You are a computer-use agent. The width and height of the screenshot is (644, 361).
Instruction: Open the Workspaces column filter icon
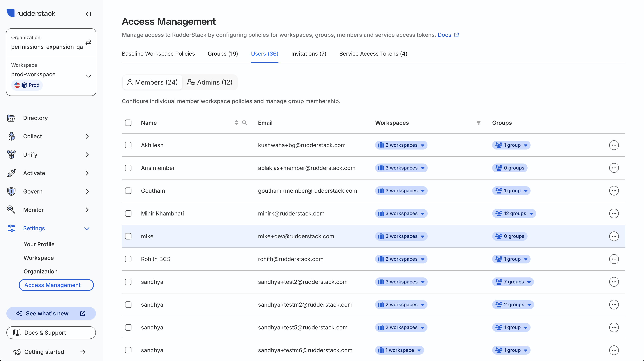(x=478, y=123)
